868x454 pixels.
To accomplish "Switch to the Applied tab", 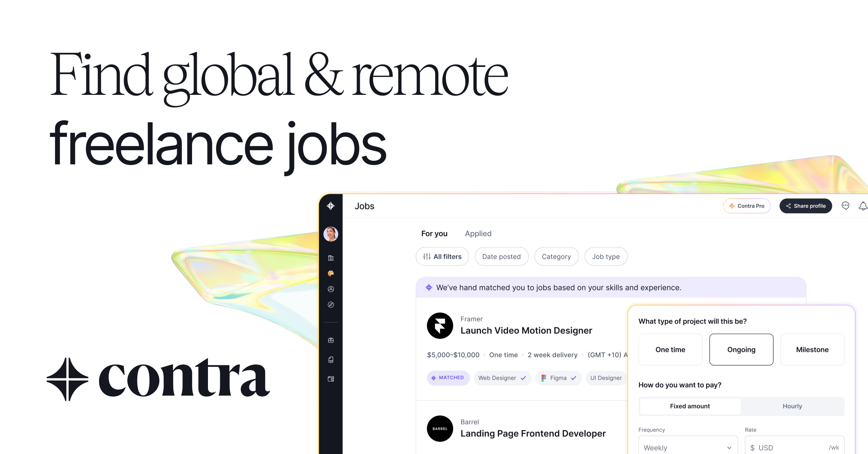I will [x=478, y=234].
